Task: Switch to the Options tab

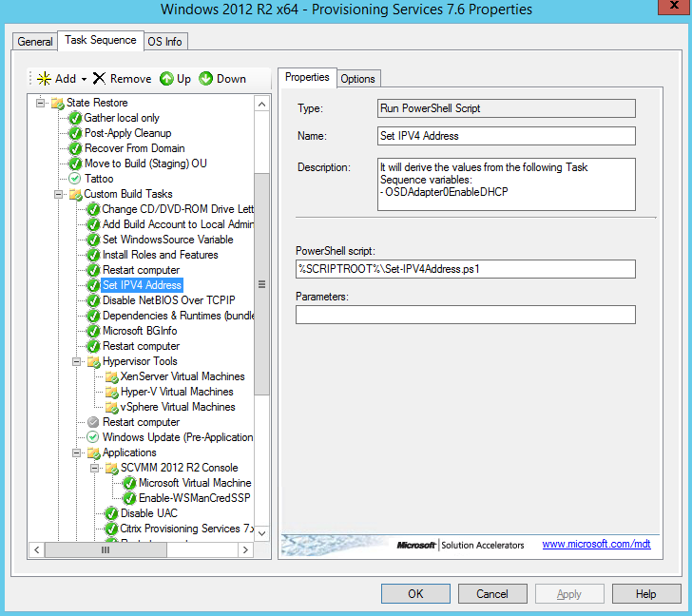Action: pyautogui.click(x=357, y=79)
